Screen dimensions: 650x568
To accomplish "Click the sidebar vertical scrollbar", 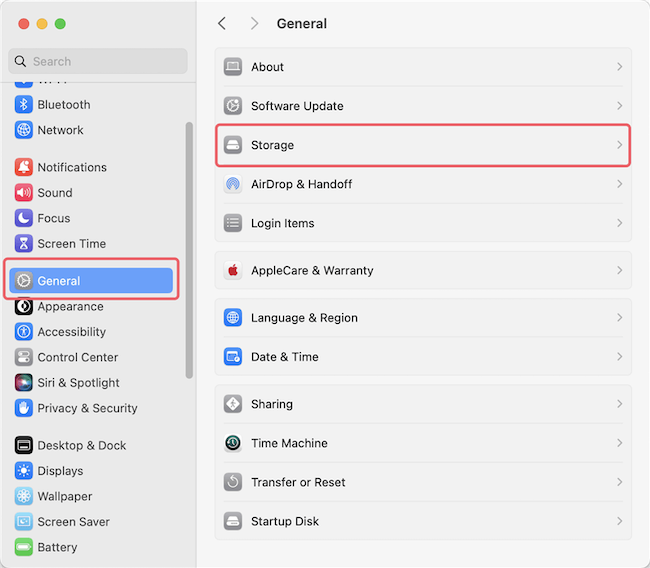I will pos(189,250).
